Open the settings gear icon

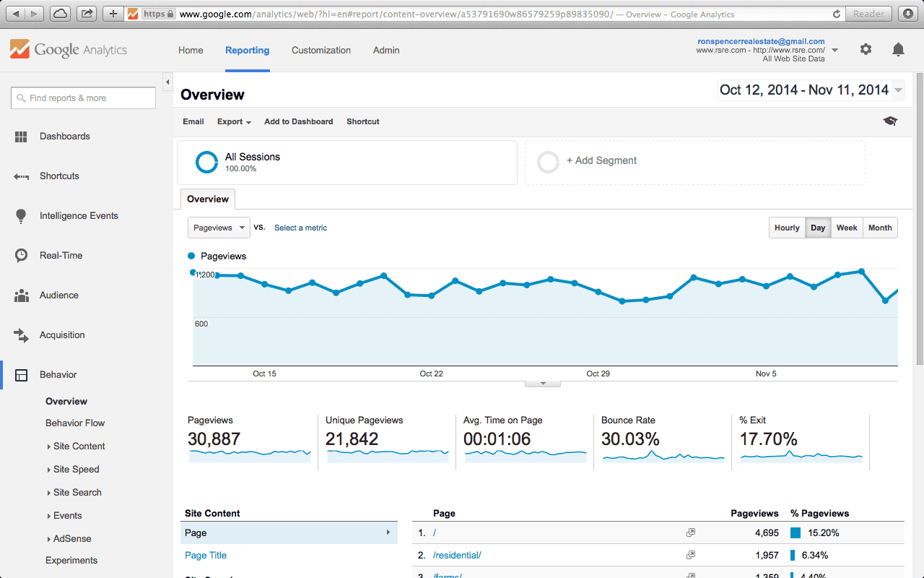pyautogui.click(x=866, y=49)
